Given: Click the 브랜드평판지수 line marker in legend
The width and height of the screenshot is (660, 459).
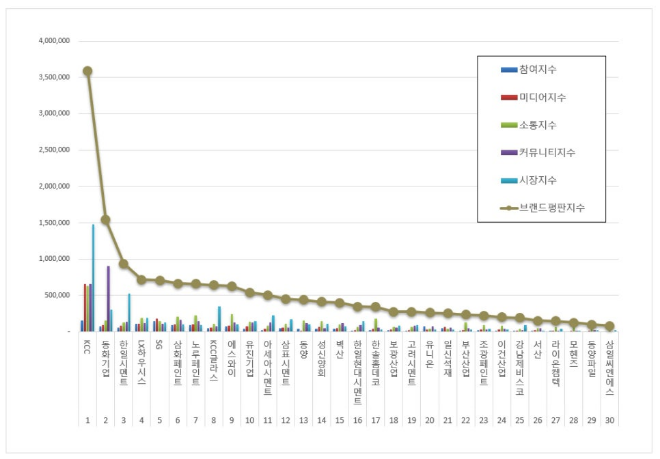Looking at the screenshot, I should (508, 208).
